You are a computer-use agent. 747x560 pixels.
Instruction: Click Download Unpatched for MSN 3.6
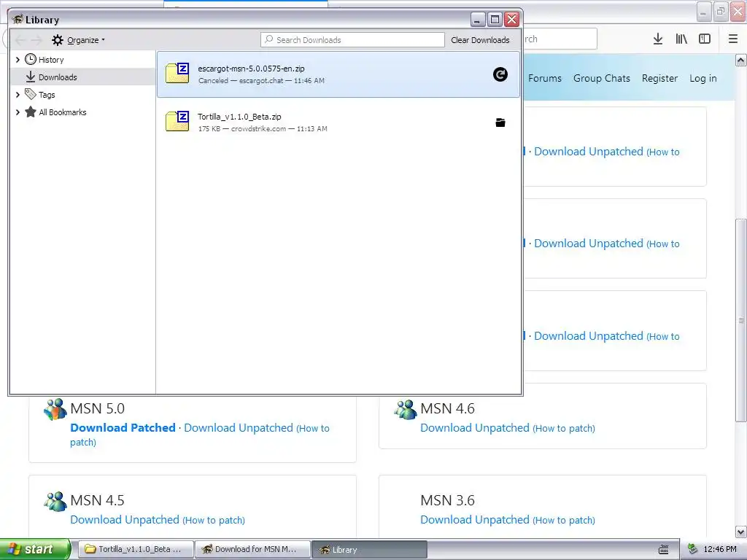pos(474,519)
